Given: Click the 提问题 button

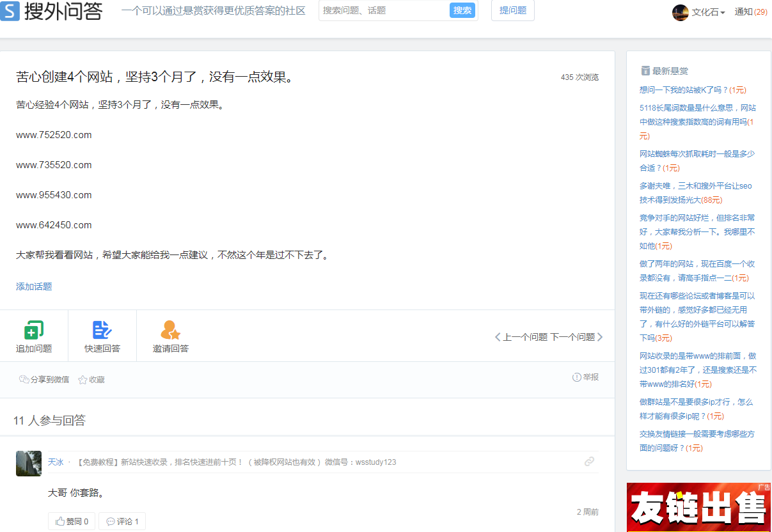Looking at the screenshot, I should pyautogui.click(x=513, y=10).
